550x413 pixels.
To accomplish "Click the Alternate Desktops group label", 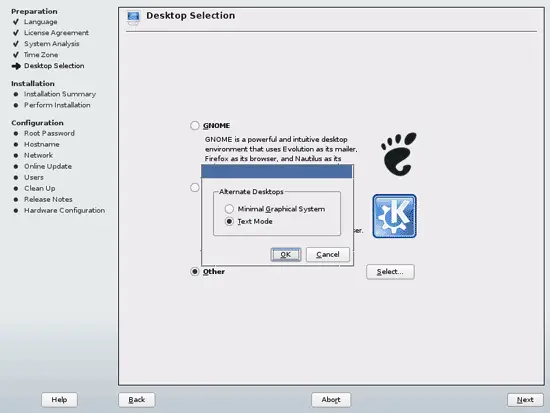I will coord(251,192).
